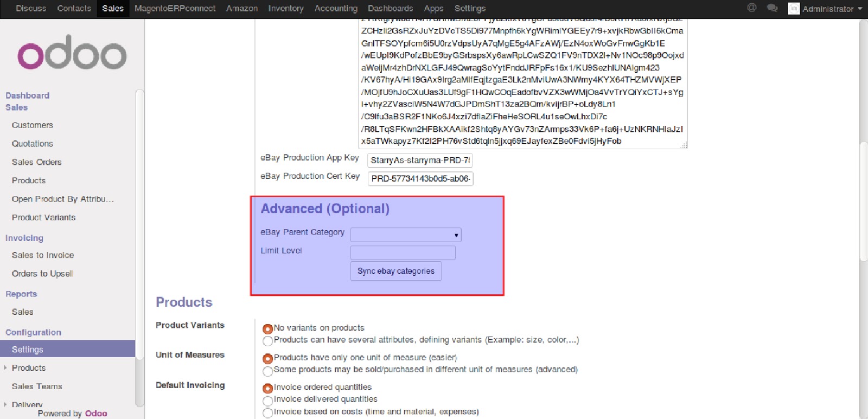Open the eBay Parent Category dropdown
868x419 pixels.
point(406,235)
